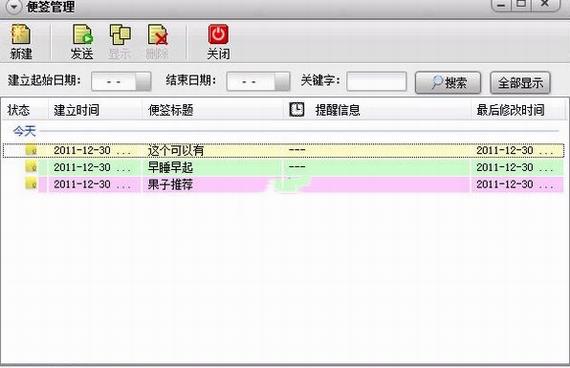Screen dimensions: 570x368
Task: Click the note icon on 这个可以有 row
Action: click(31, 150)
